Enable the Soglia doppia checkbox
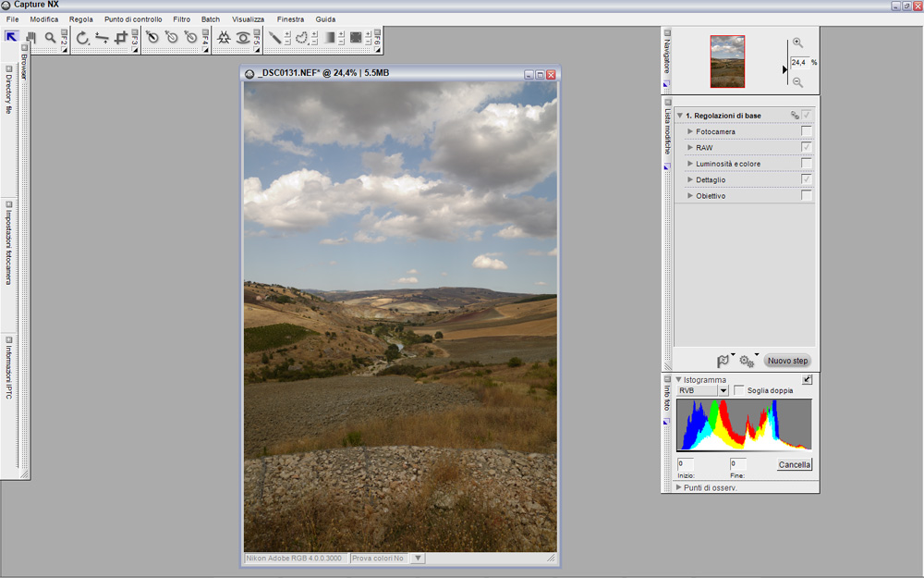 point(738,390)
